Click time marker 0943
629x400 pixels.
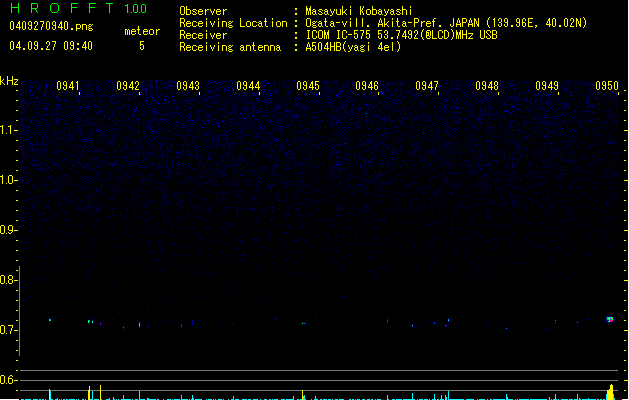coord(188,86)
